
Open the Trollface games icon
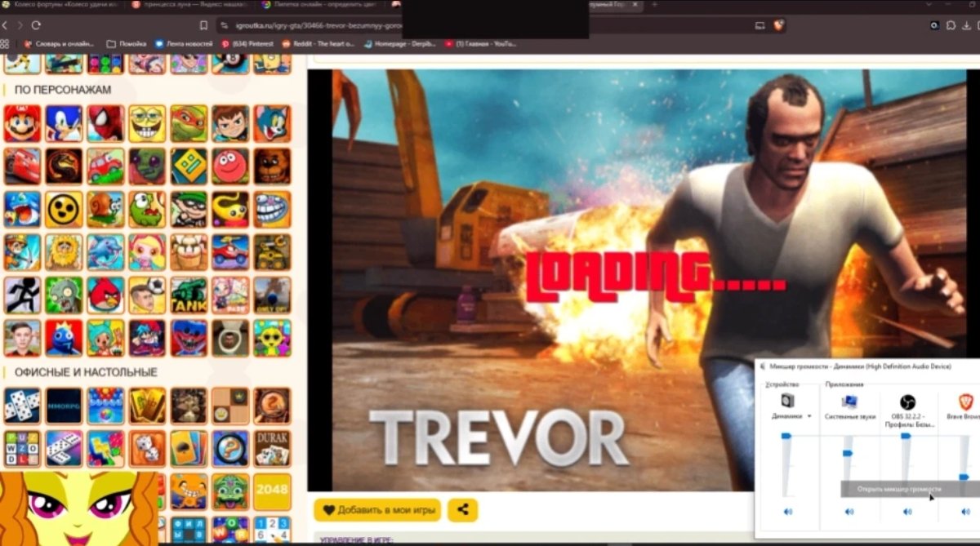[x=272, y=209]
